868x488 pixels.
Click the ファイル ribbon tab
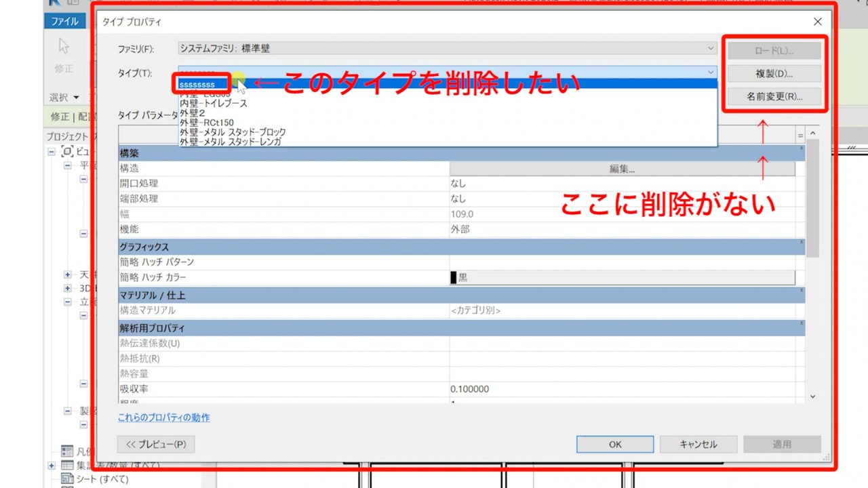point(64,21)
